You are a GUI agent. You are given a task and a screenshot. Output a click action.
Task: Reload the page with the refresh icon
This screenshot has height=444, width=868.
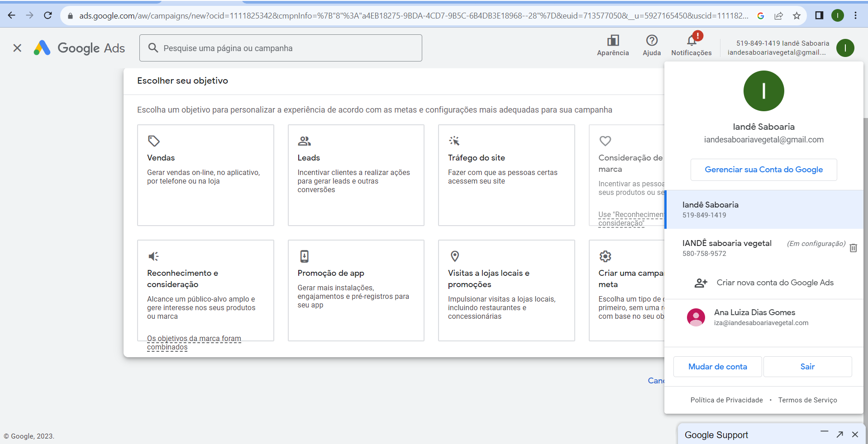tap(48, 15)
